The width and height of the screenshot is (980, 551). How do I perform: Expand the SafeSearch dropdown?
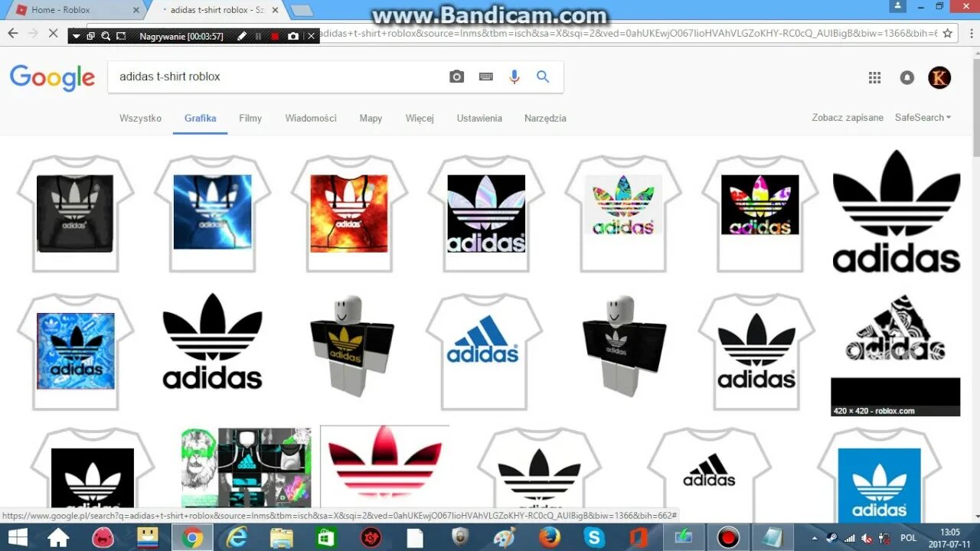click(923, 117)
